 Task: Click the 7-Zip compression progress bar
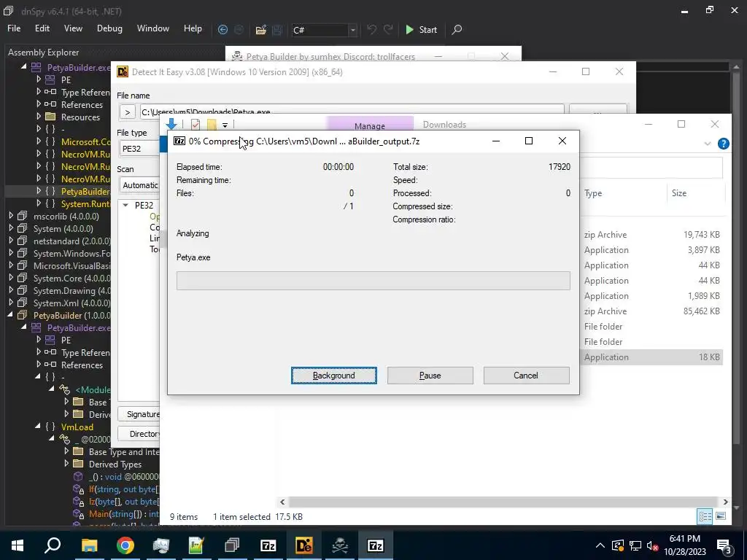[373, 281]
